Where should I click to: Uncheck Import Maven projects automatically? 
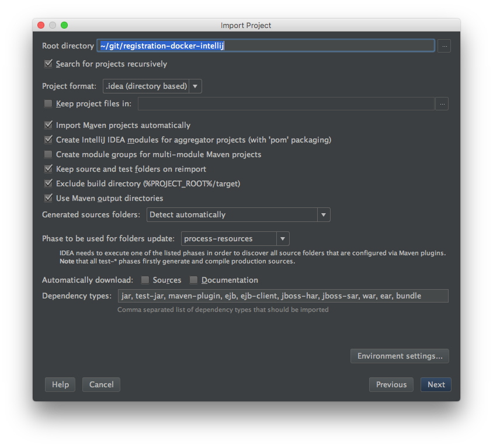click(48, 125)
